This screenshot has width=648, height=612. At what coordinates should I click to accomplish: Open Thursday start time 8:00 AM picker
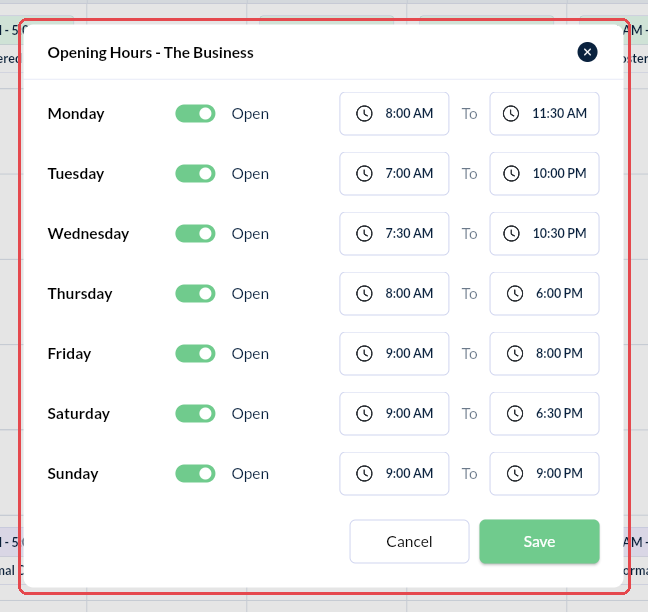394,293
